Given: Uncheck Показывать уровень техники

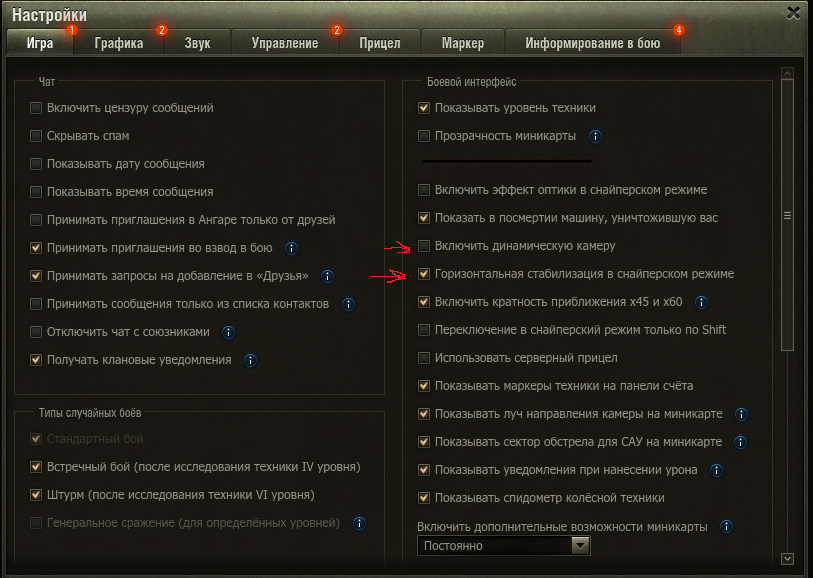Looking at the screenshot, I should 424,108.
